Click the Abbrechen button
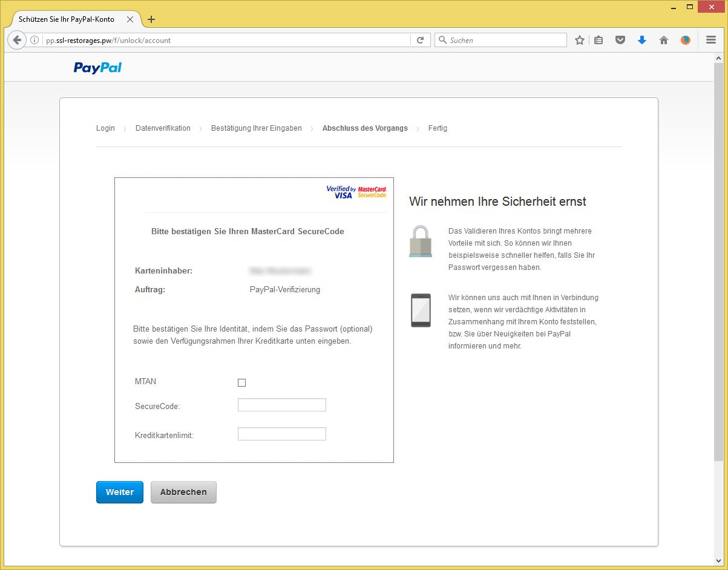 point(183,492)
